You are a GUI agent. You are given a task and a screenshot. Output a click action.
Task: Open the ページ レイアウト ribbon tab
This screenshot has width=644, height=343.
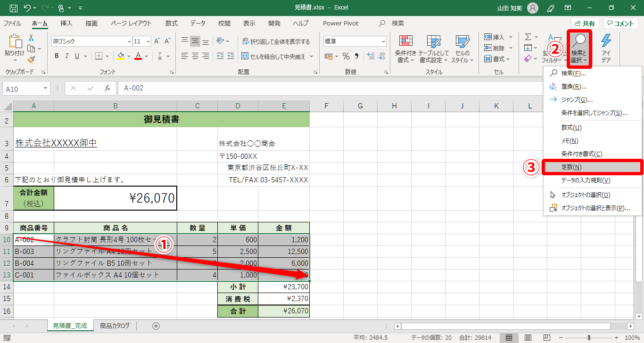[132, 23]
